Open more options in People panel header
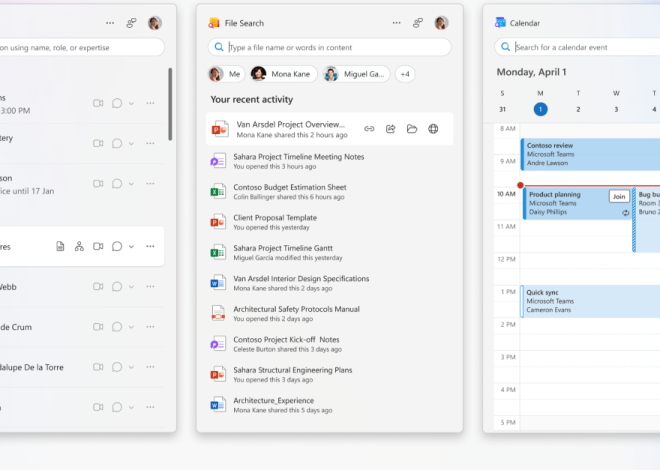This screenshot has height=470, width=660. (110, 23)
